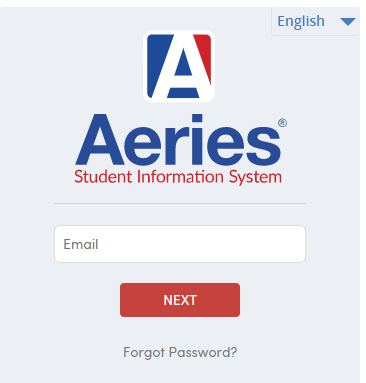Click the horizontal divider line above Email

180,203
